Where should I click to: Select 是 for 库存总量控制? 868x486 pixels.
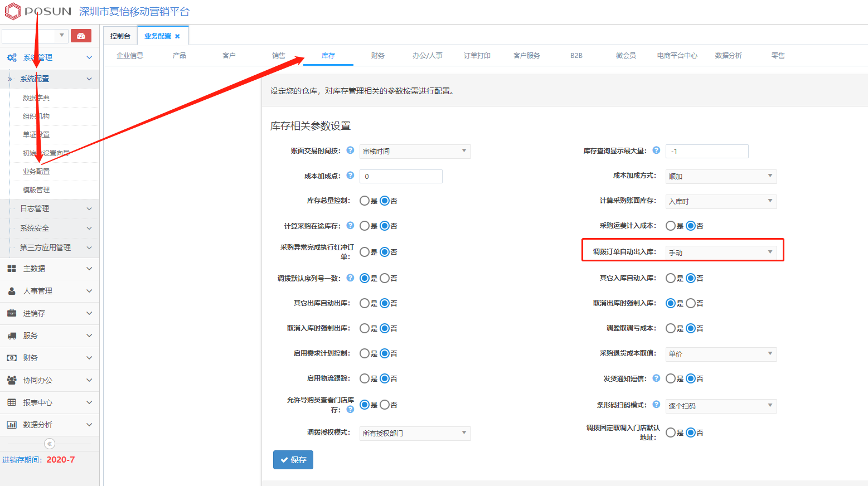[x=365, y=201]
